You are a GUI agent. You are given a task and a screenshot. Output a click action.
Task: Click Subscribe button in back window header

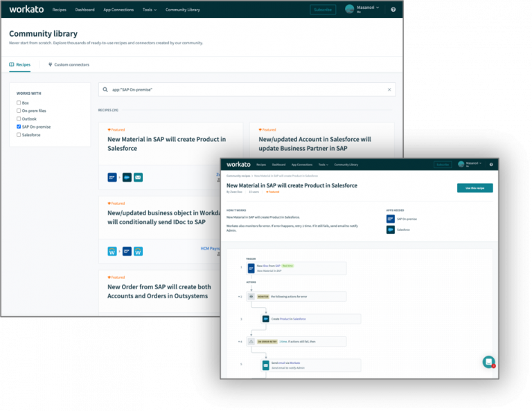323,10
